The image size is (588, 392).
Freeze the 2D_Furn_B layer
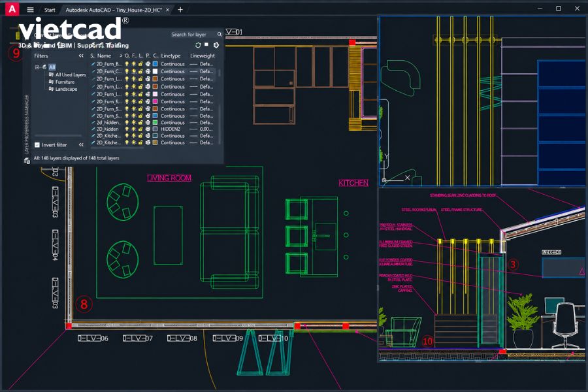pyautogui.click(x=134, y=64)
